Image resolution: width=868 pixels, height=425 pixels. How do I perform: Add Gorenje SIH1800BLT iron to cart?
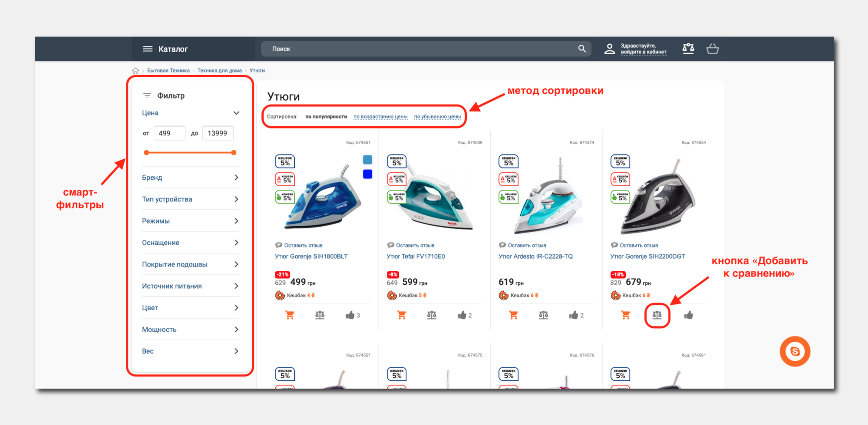coord(290,315)
